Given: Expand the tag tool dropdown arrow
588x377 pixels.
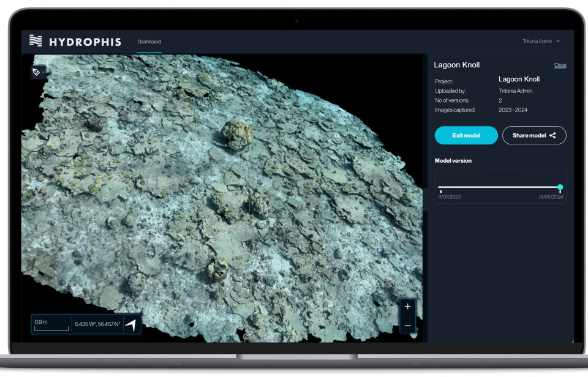Looking at the screenshot, I should click(44, 72).
